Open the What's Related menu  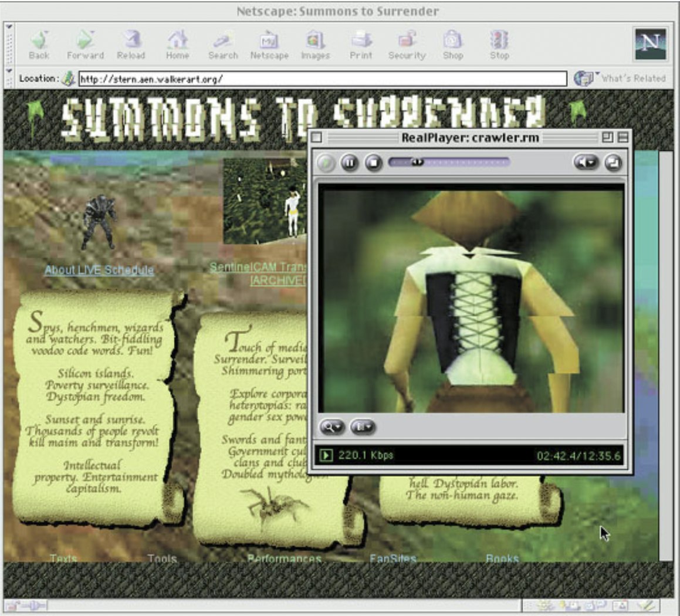[x=620, y=79]
